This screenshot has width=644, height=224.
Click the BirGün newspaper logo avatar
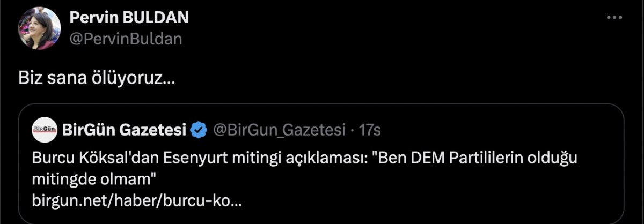(x=45, y=130)
